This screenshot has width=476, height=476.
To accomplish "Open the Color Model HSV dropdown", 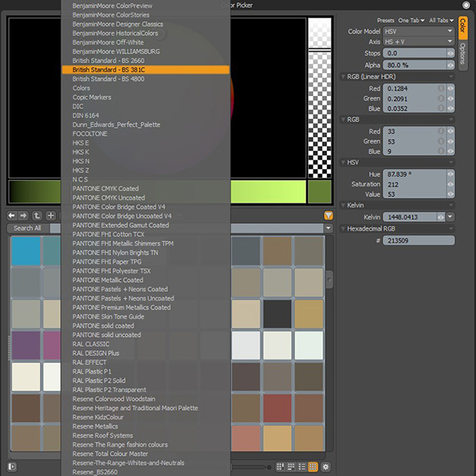I will tap(419, 31).
